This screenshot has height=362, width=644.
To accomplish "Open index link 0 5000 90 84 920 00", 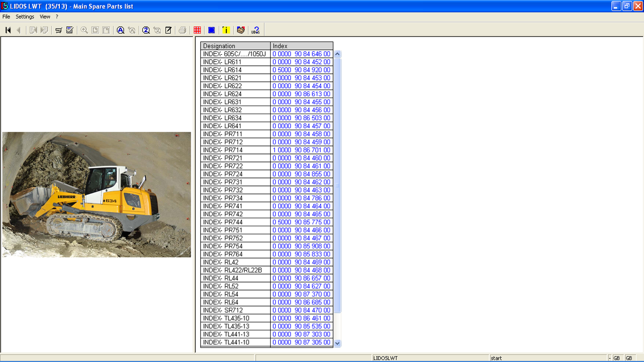I will [301, 70].
